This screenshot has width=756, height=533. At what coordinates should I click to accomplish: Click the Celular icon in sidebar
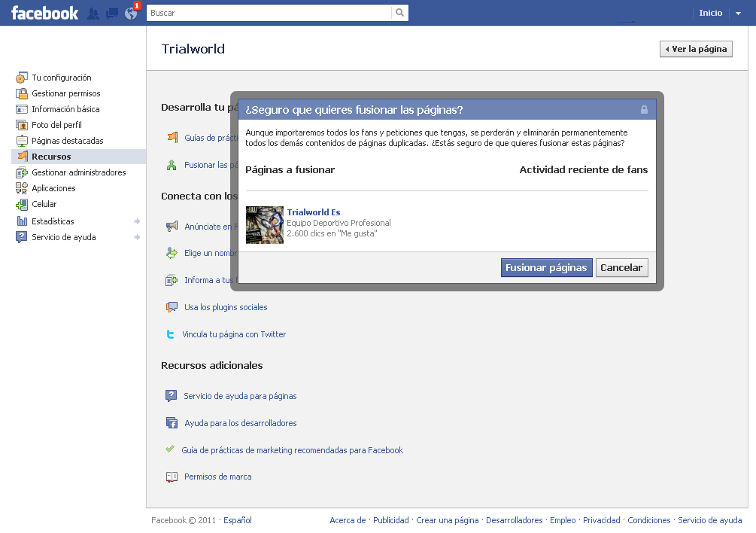(x=22, y=205)
